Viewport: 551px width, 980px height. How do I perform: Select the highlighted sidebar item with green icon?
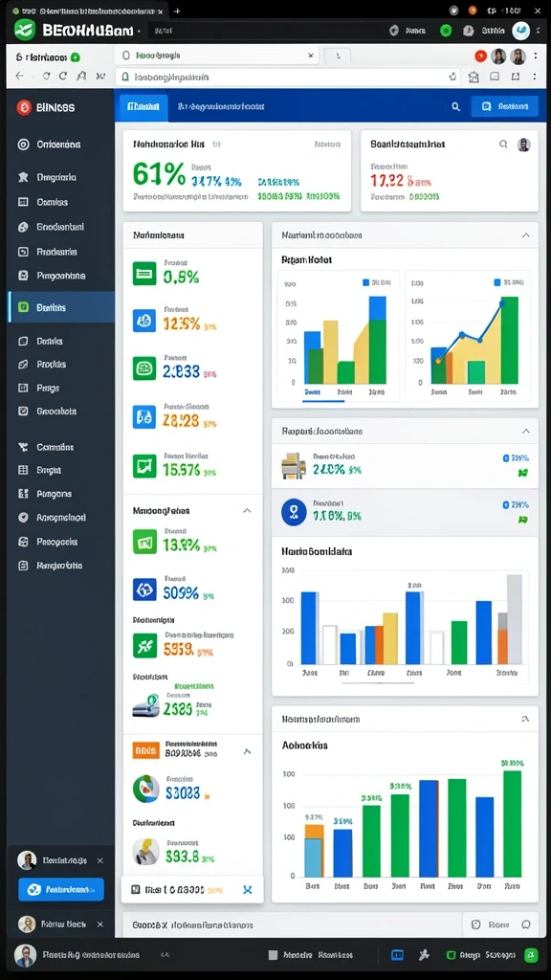(61, 307)
